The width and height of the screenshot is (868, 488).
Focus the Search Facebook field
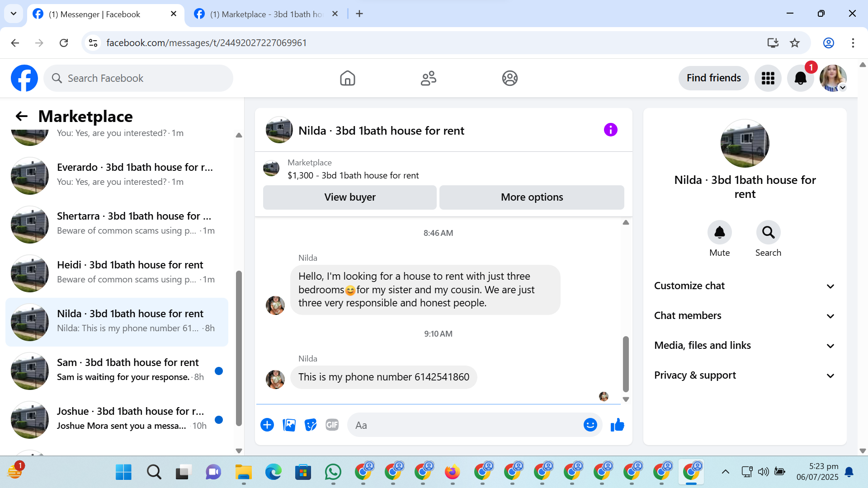[x=138, y=78]
